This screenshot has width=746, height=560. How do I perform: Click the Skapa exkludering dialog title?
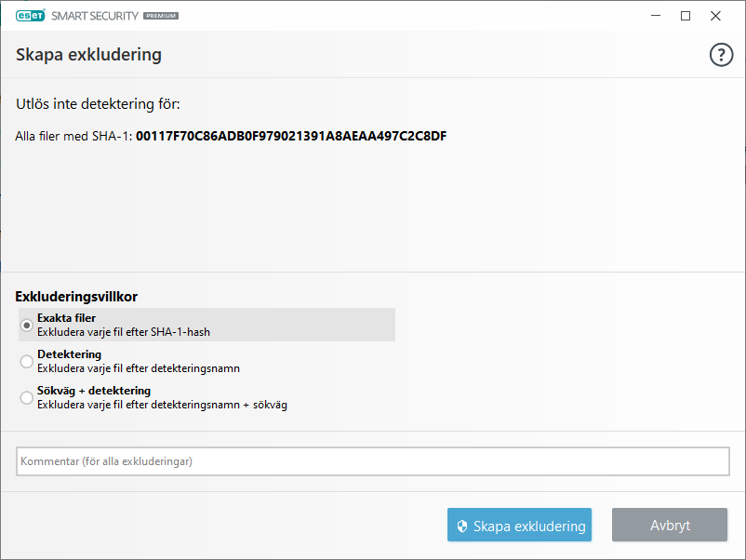pos(88,55)
